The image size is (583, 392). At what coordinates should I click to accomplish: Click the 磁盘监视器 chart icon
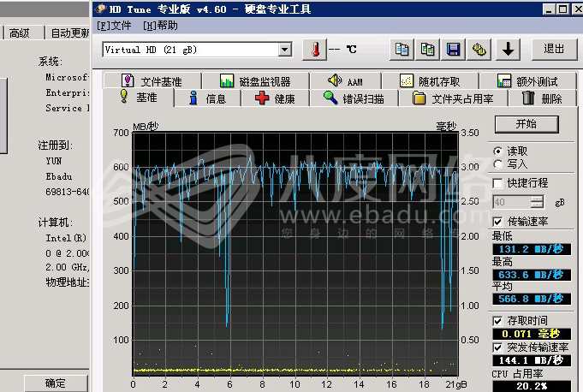pos(226,80)
